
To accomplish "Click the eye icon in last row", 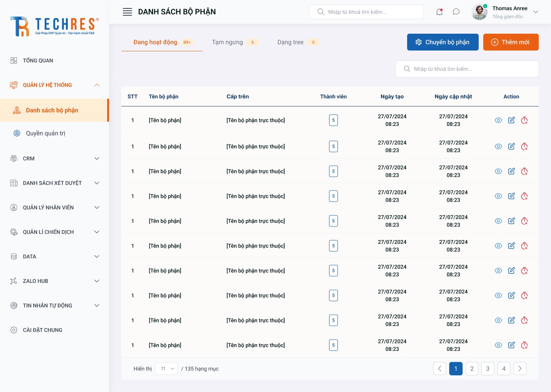I will point(498,345).
